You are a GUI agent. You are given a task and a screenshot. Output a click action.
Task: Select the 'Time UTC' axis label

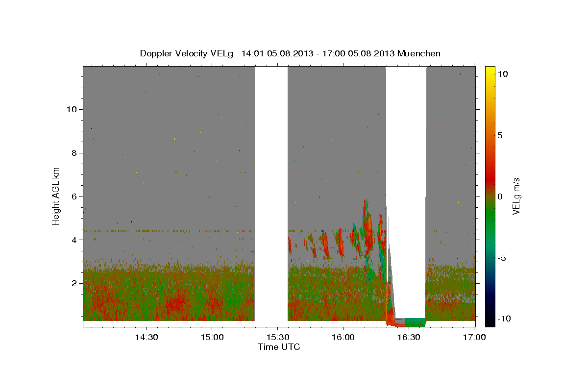point(279,347)
